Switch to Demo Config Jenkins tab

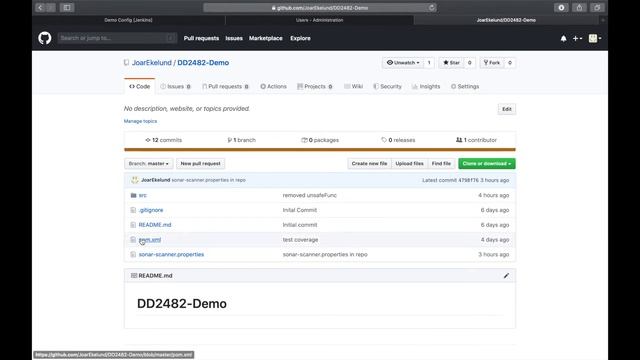[128, 20]
